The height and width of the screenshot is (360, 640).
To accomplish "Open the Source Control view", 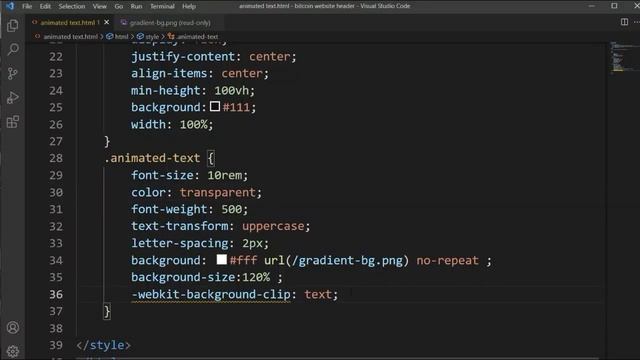I will [x=13, y=73].
